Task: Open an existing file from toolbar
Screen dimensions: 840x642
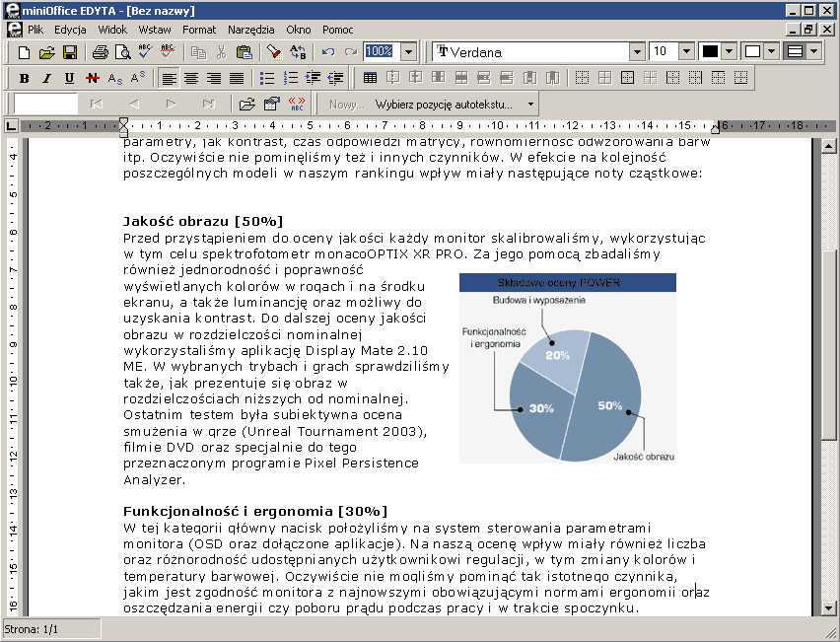Action: point(47,52)
